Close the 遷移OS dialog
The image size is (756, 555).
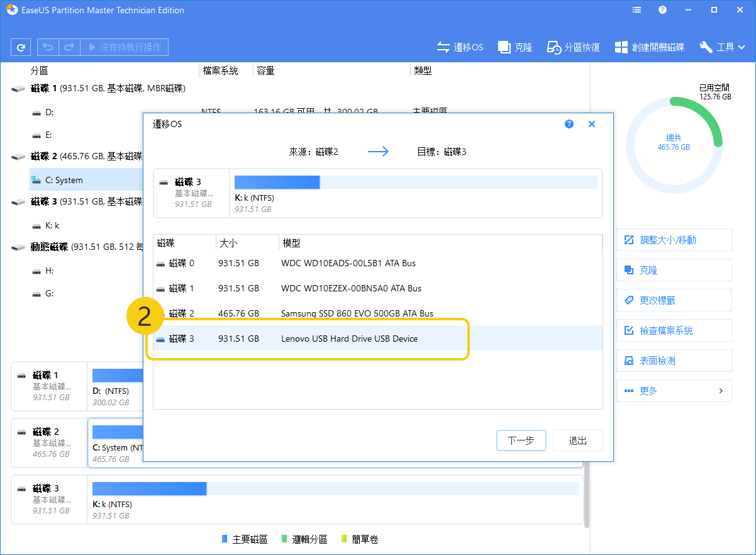[592, 124]
